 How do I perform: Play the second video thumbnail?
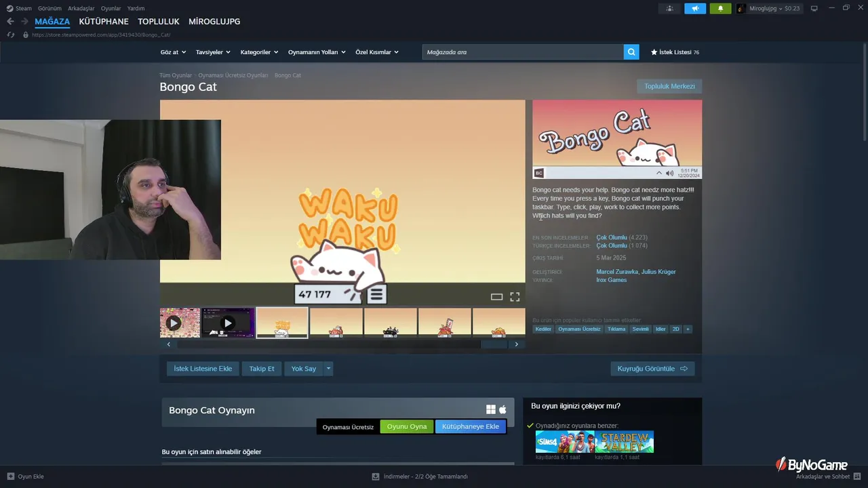point(228,323)
